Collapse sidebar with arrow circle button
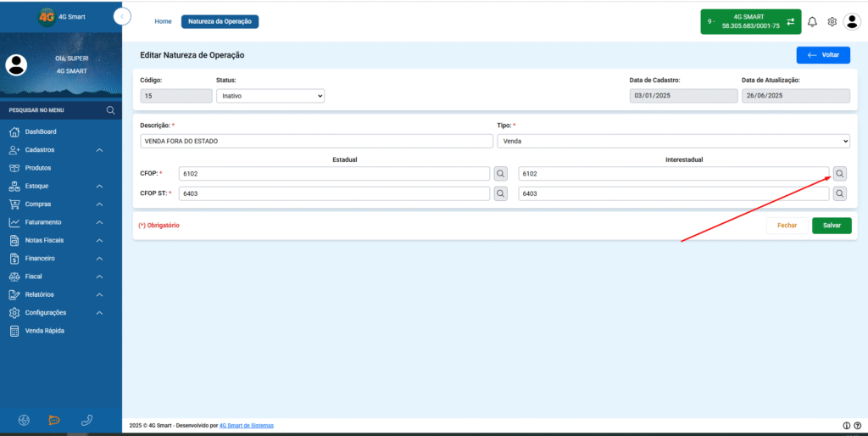This screenshot has height=436, width=868. pos(122,17)
